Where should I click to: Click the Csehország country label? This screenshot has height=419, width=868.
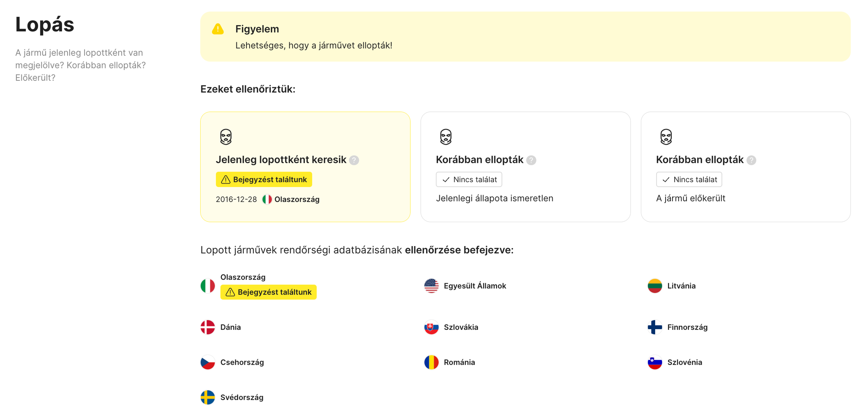pyautogui.click(x=242, y=362)
